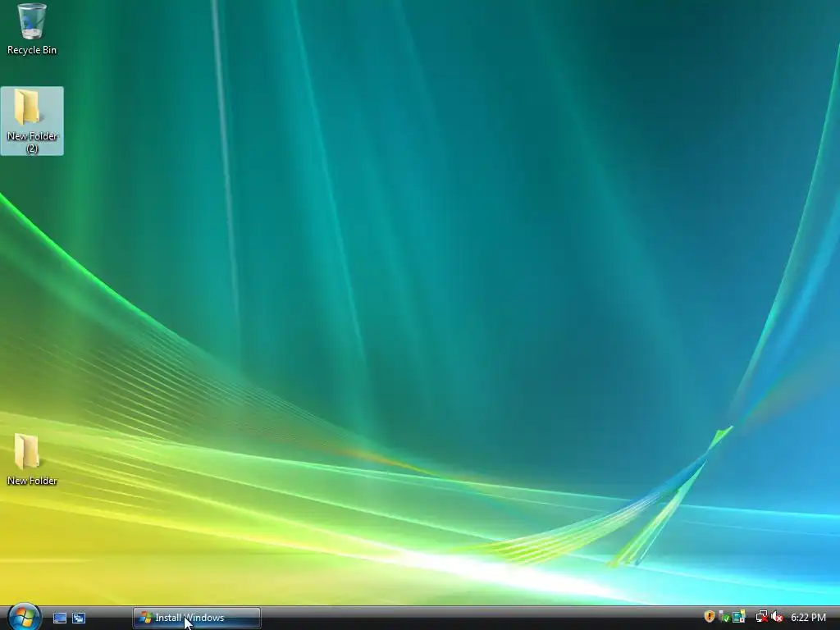Click the muted volume speaker tray icon
840x630 pixels.
(777, 617)
